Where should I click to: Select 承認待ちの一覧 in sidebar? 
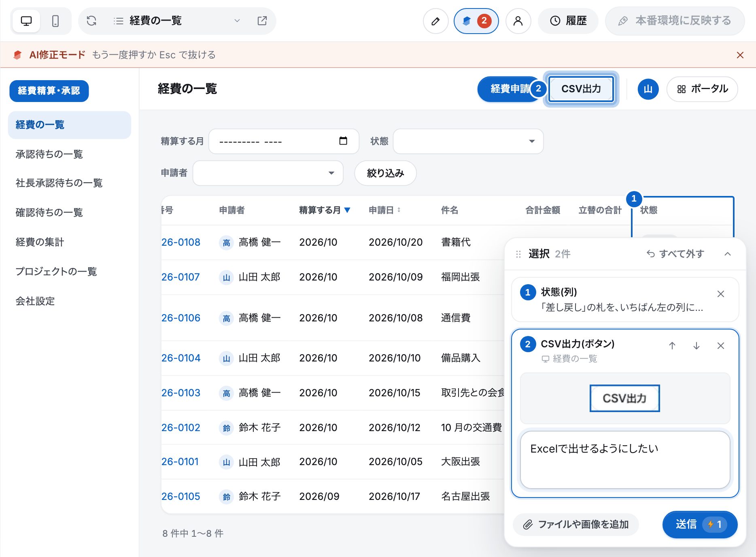[69, 154]
